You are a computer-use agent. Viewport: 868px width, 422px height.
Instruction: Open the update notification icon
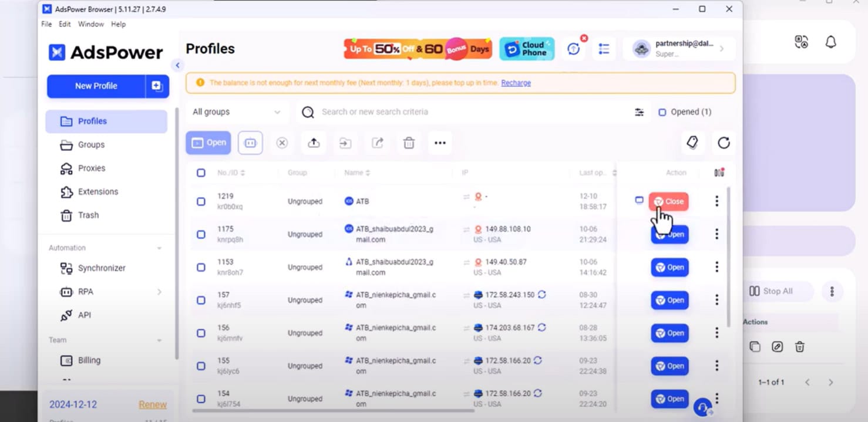coord(574,49)
